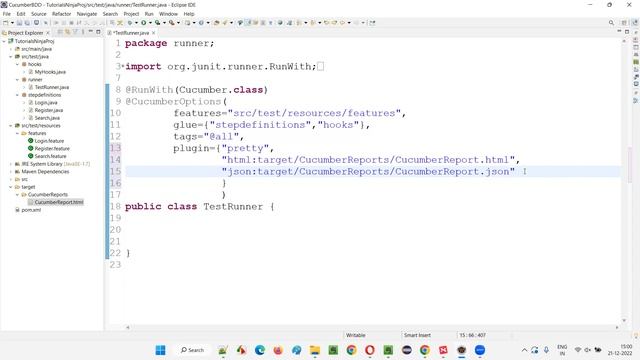640x360 pixels.
Task: Open Microsoft Edge from taskbar
Action: (x=260, y=350)
